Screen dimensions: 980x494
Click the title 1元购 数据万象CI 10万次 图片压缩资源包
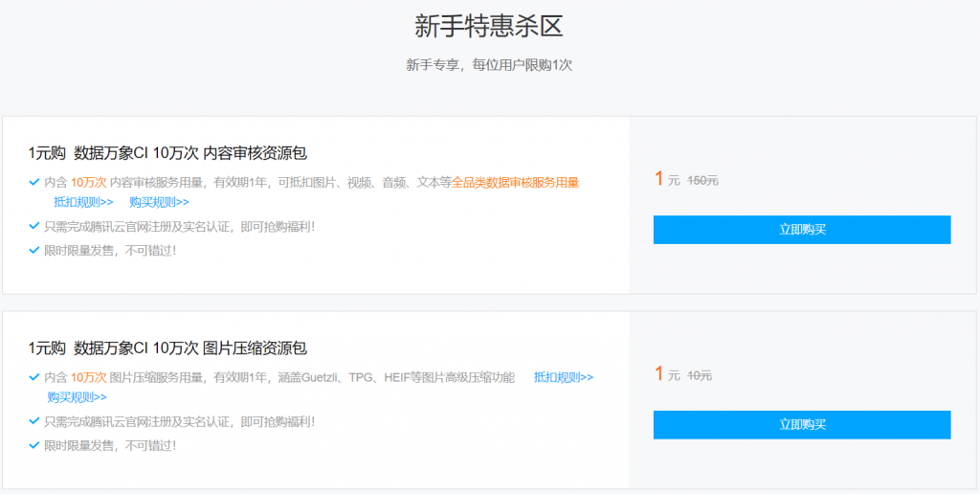click(167, 348)
